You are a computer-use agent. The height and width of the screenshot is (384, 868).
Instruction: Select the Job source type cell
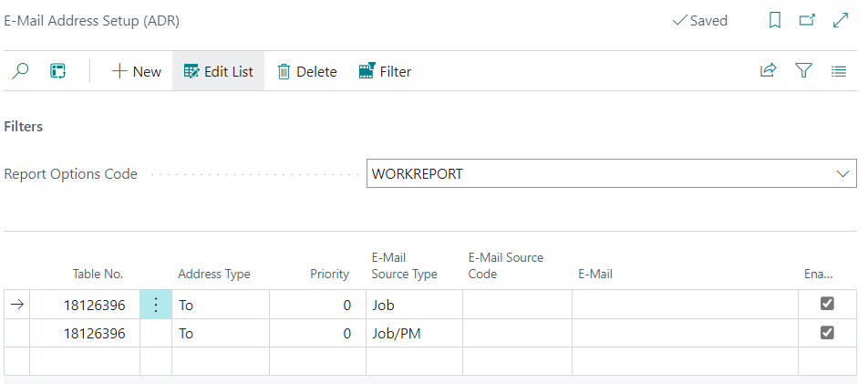tap(414, 305)
